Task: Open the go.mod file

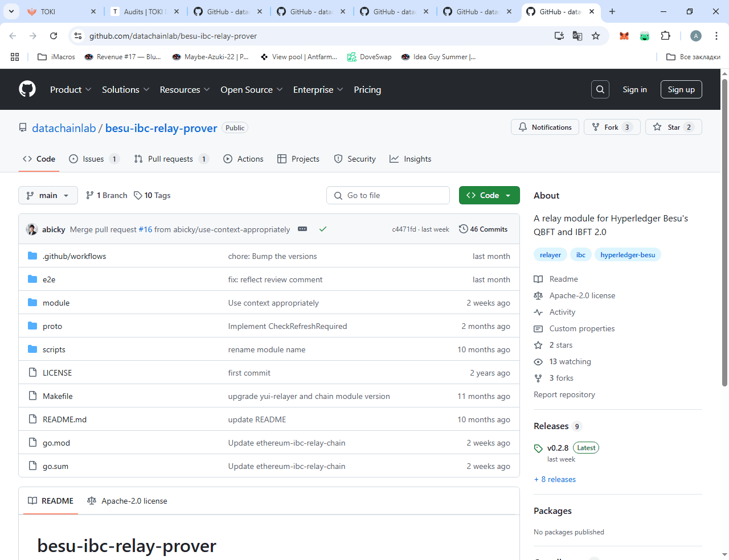Action: coord(56,443)
